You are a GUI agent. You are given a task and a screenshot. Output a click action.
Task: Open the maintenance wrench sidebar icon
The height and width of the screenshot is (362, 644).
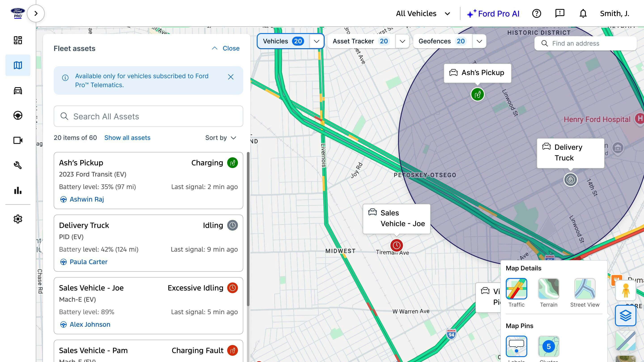[18, 165]
